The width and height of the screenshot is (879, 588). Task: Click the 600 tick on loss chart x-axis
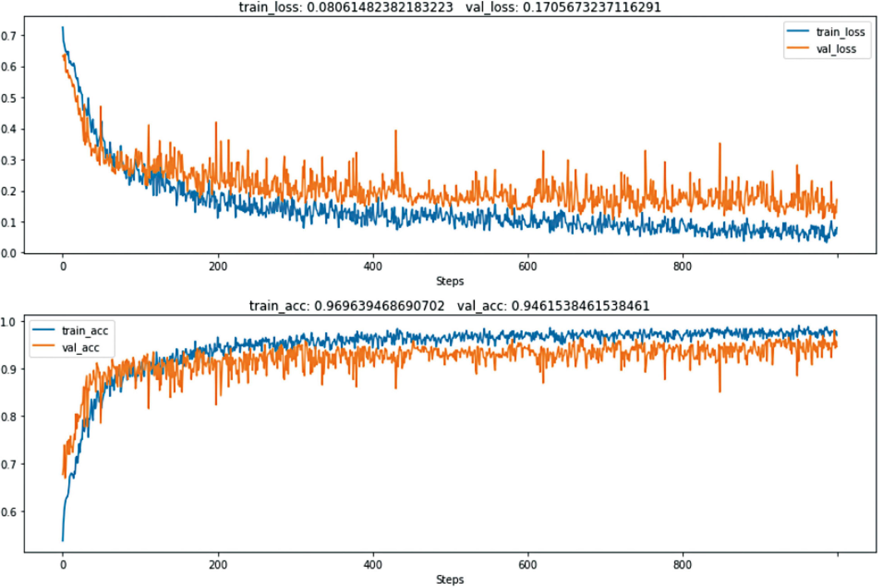[528, 267]
